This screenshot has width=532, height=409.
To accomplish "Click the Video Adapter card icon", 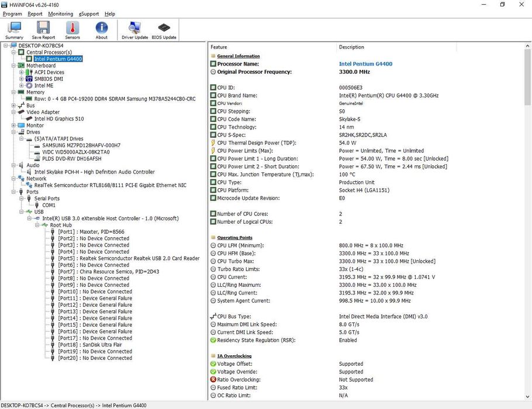I will tap(22, 112).
